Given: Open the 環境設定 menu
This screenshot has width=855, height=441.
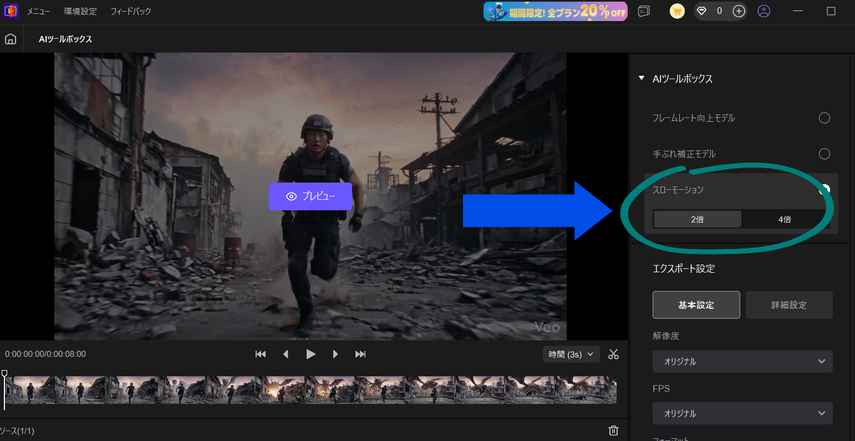Looking at the screenshot, I should click(x=80, y=11).
